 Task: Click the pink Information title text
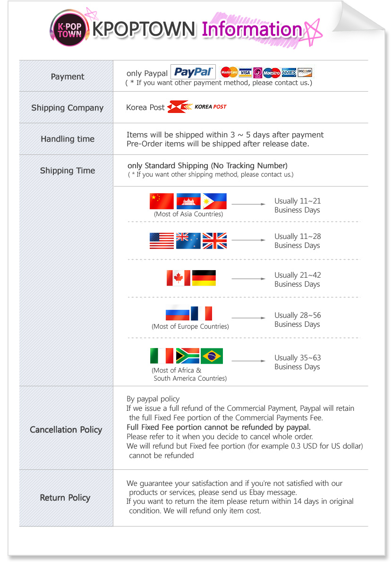click(252, 30)
